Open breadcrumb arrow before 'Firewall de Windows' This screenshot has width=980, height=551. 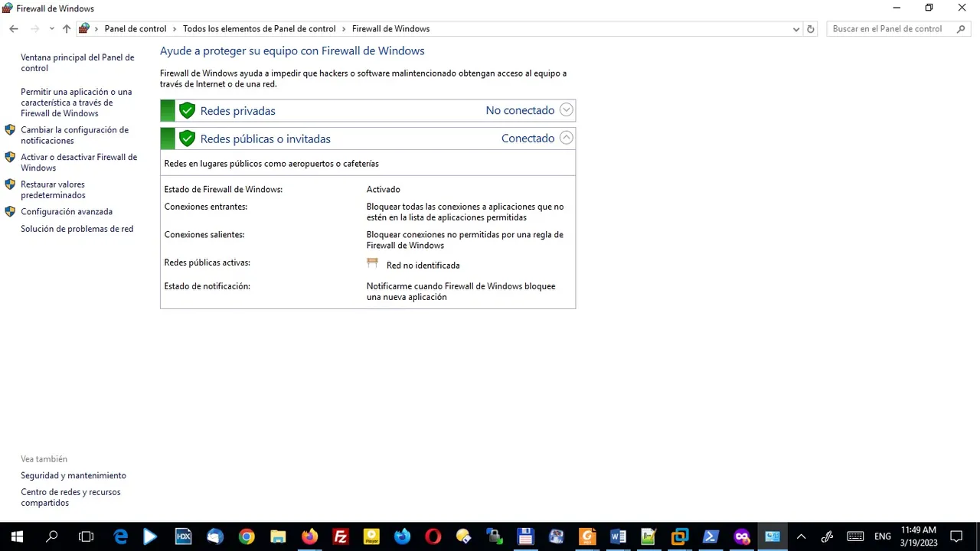pos(344,29)
